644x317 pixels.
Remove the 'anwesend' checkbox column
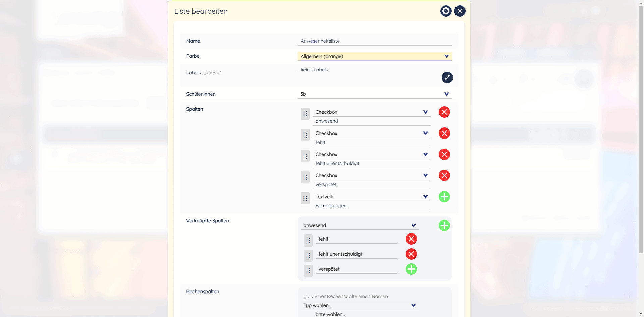point(444,112)
